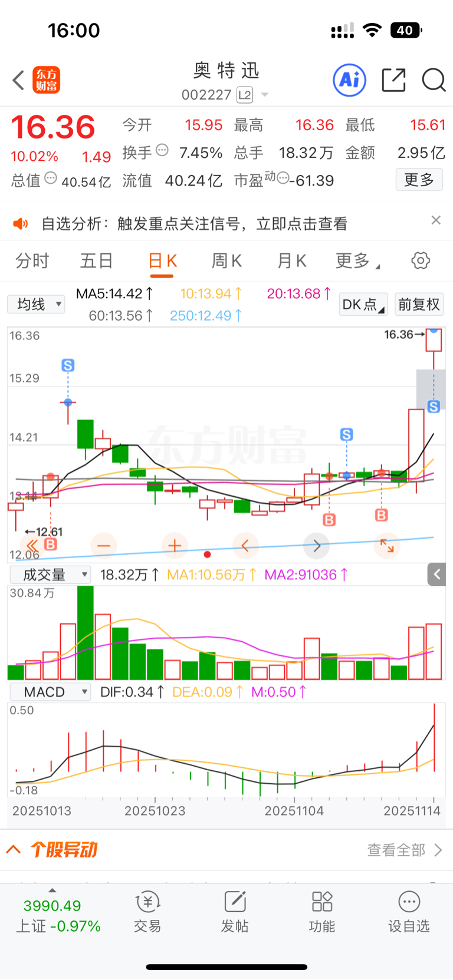Tap the 总值 info circle icon
The width and height of the screenshot is (453, 980).
tap(51, 177)
